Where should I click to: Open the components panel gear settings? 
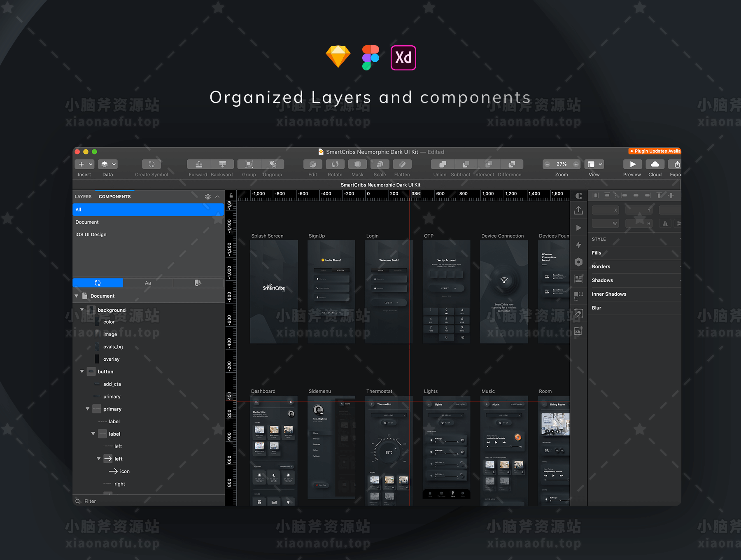208,197
